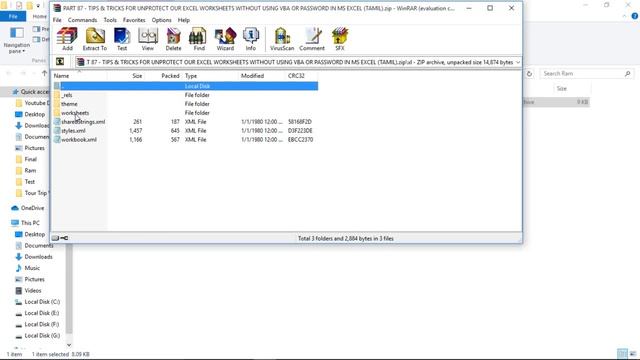Select the parent folder row with two dots
The image size is (640, 360).
[x=185, y=86]
